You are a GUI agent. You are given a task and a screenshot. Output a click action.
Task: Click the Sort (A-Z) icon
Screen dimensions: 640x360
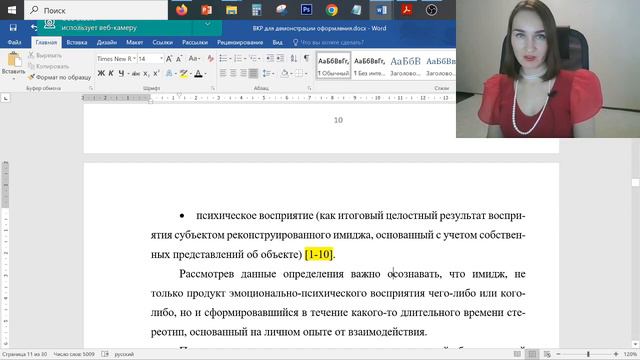pos(294,59)
